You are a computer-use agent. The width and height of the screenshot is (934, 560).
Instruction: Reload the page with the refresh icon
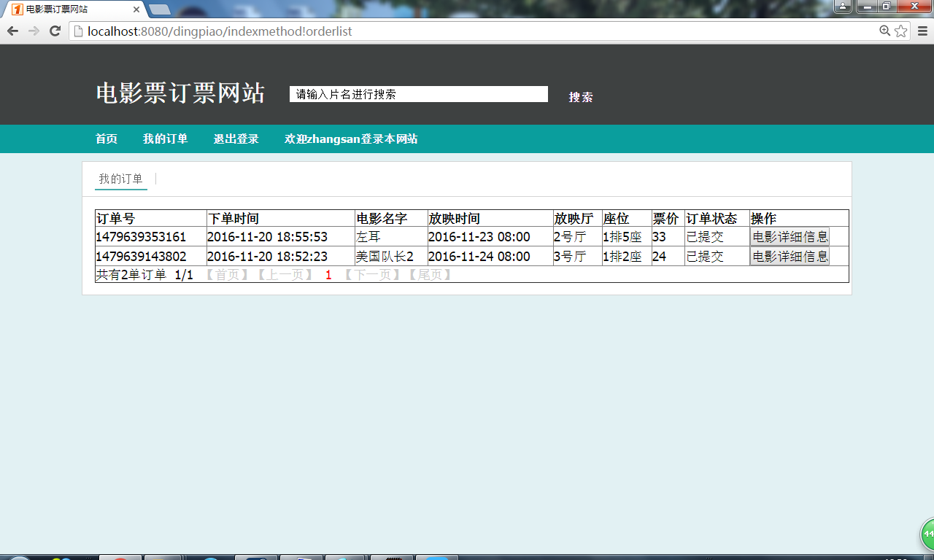click(55, 31)
